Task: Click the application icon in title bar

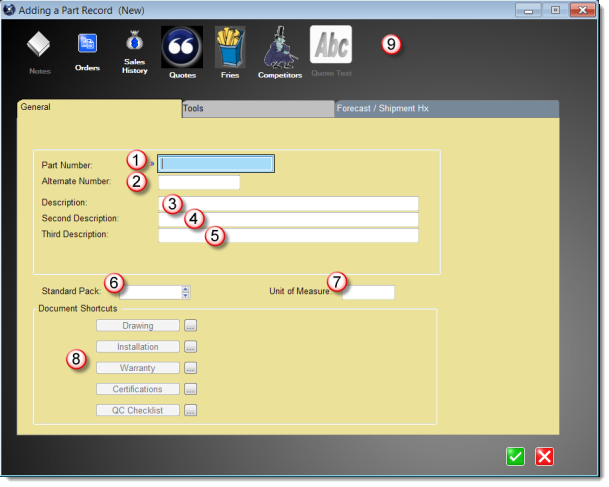Action: coord(9,10)
